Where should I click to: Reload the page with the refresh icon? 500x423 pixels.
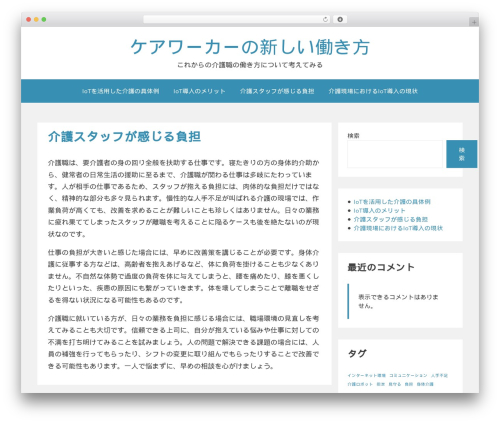point(325,20)
